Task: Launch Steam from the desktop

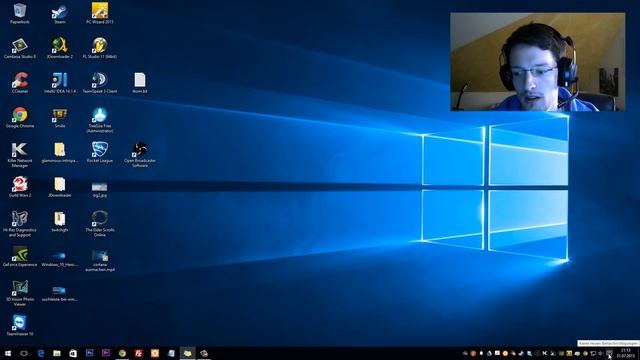Action: tap(60, 13)
